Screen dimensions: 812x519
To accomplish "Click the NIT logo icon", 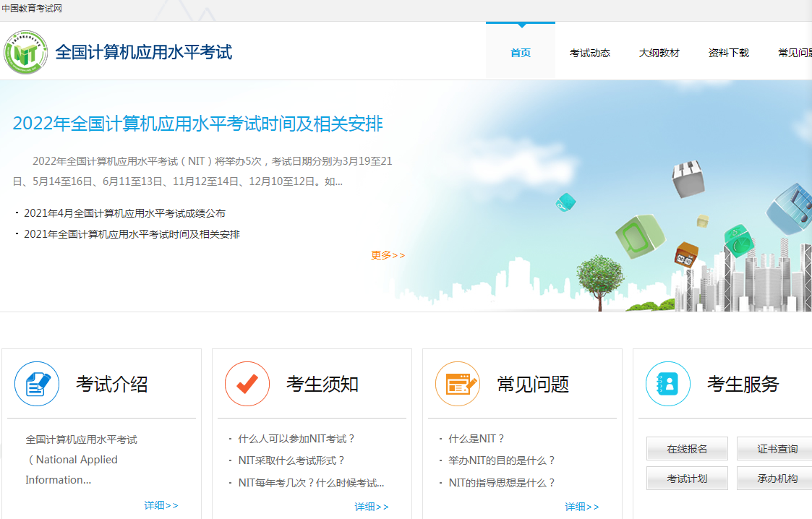I will (25, 52).
